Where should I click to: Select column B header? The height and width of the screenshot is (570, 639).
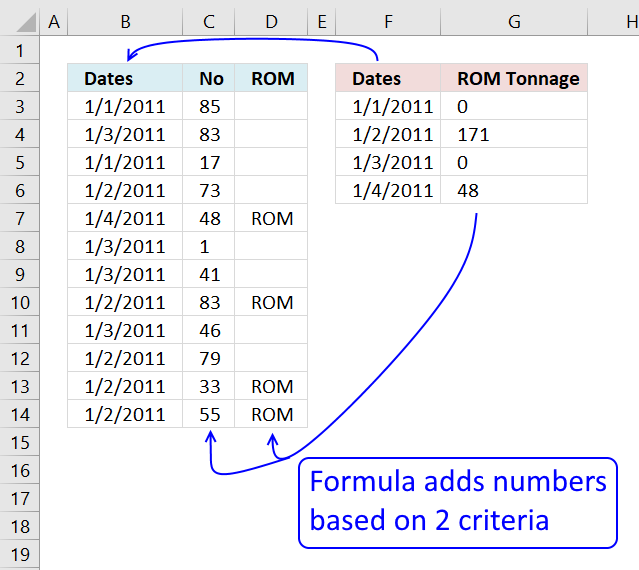tap(125, 22)
